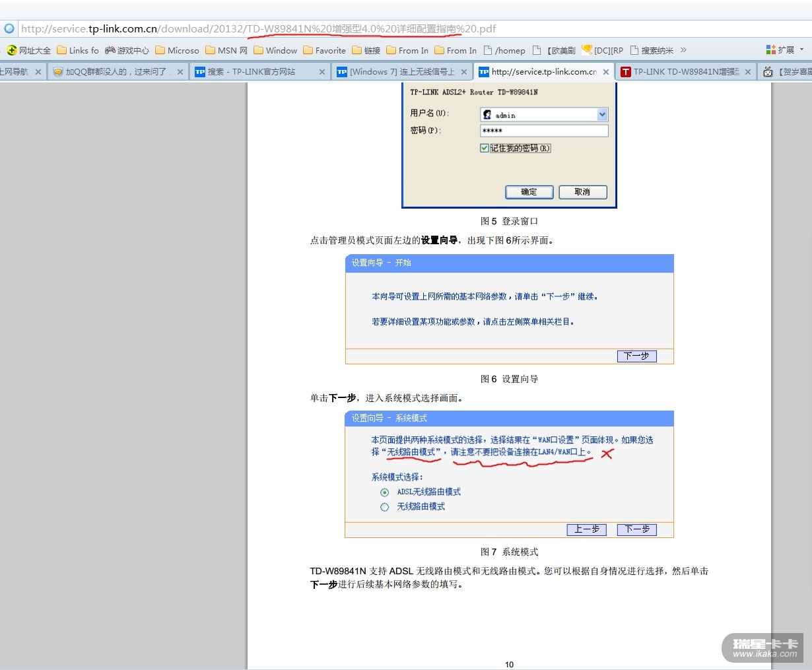
Task: Close the 加QQ群都没人的 tab
Action: click(x=180, y=72)
